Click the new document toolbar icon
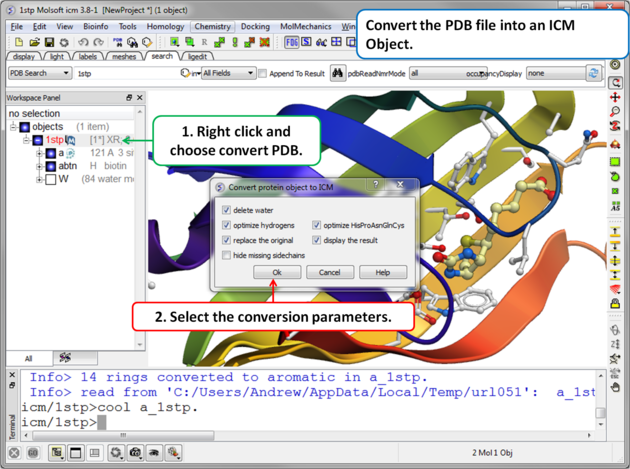The height and width of the screenshot is (469, 630). click(x=20, y=42)
